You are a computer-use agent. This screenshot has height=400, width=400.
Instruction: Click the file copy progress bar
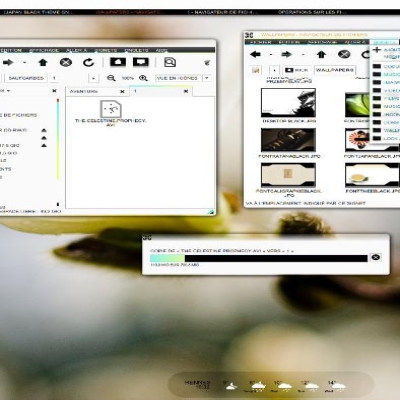(x=259, y=258)
